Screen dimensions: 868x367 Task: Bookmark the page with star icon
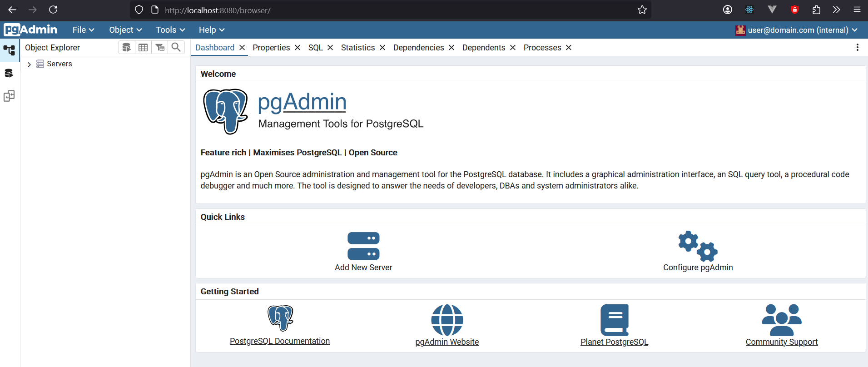(x=642, y=10)
